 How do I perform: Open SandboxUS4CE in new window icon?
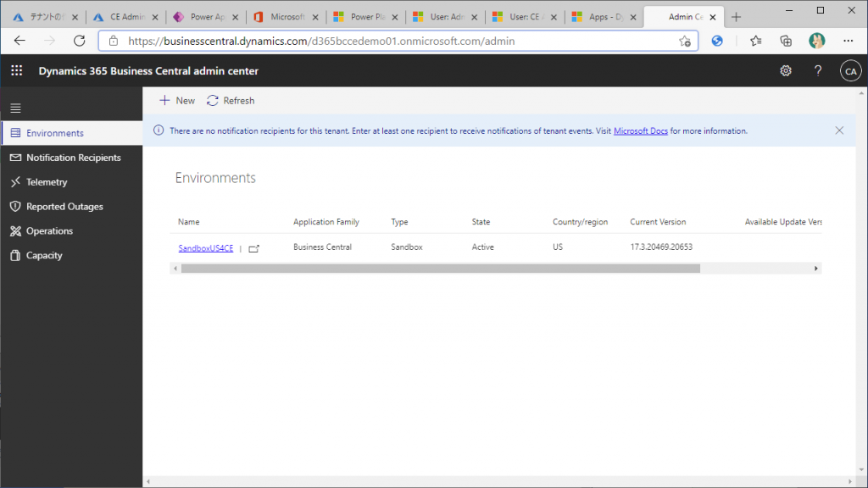[x=253, y=248]
